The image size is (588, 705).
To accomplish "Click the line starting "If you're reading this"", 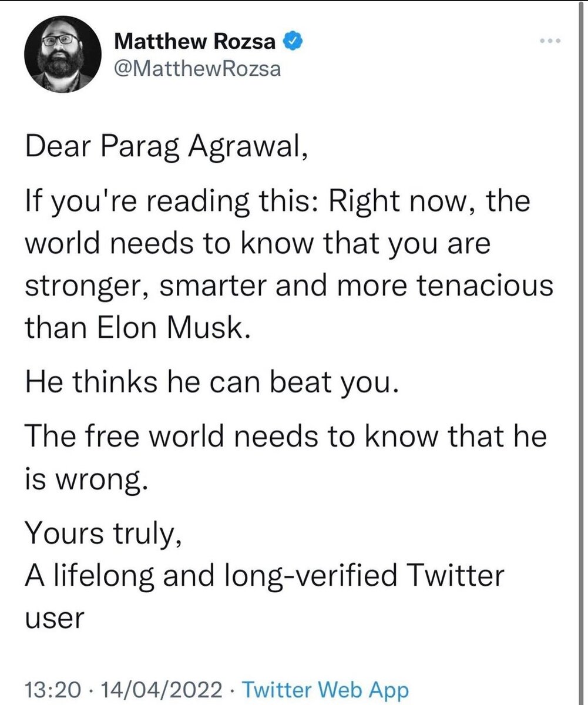I will pyautogui.click(x=276, y=208).
